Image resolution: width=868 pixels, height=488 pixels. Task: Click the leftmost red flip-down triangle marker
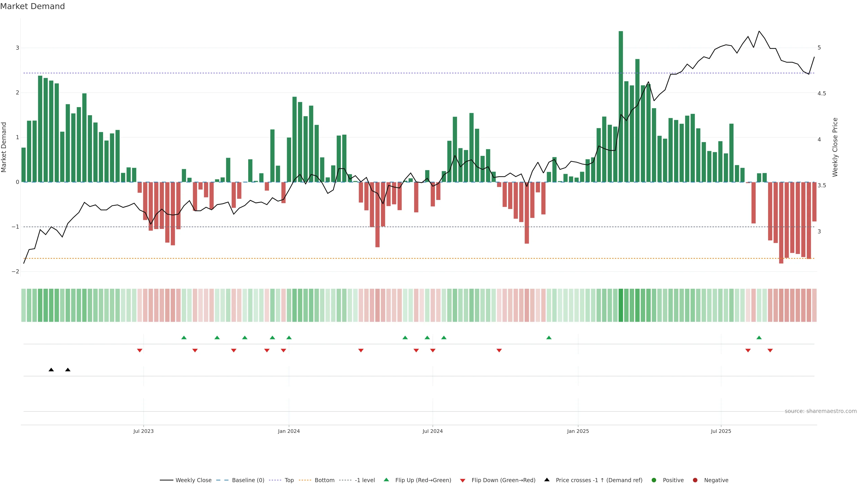click(139, 350)
